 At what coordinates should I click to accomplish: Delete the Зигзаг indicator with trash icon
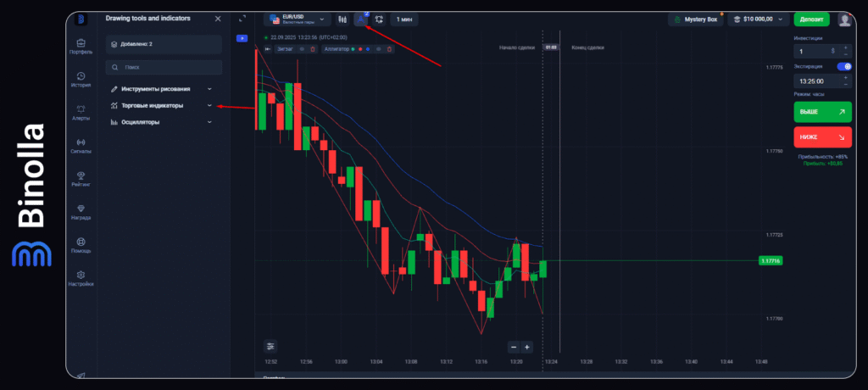coord(313,49)
